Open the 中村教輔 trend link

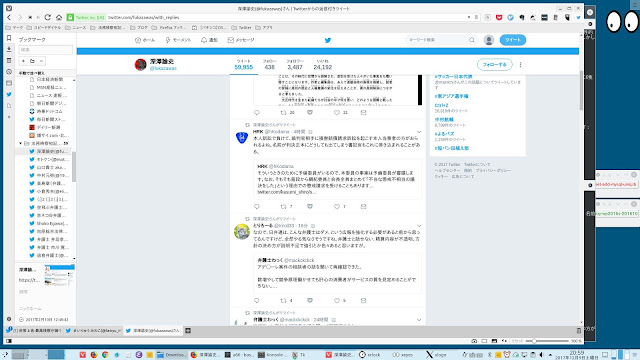444,120
